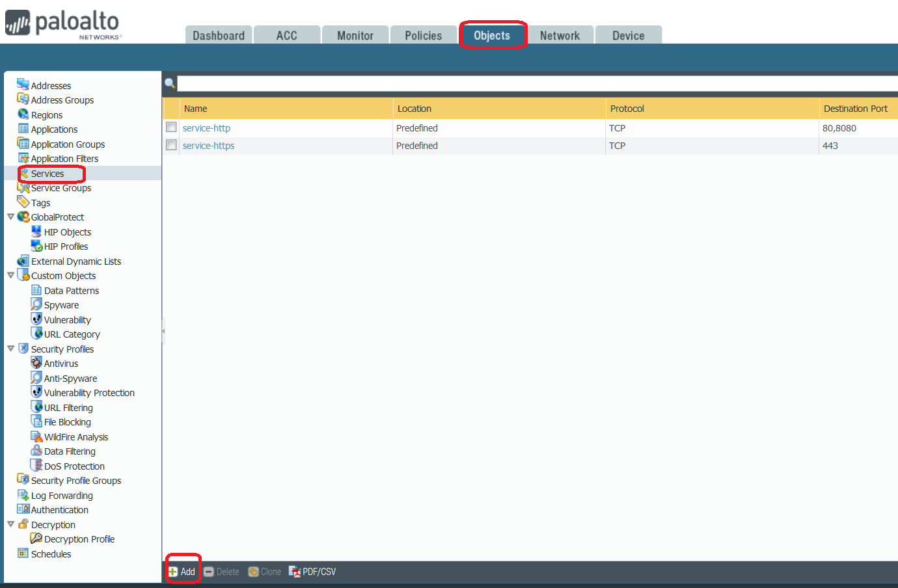Viewport: 898px width, 588px height.
Task: Click the Delete button in bottom toolbar
Action: coord(221,572)
